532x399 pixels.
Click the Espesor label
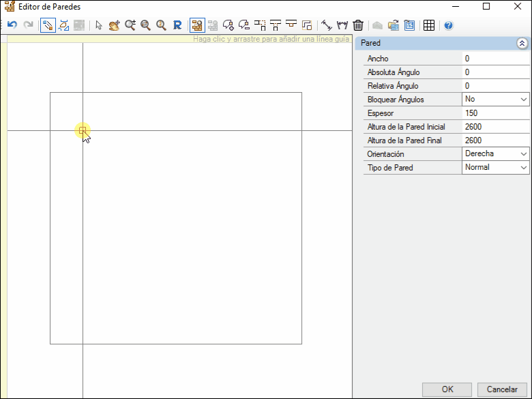click(x=381, y=113)
